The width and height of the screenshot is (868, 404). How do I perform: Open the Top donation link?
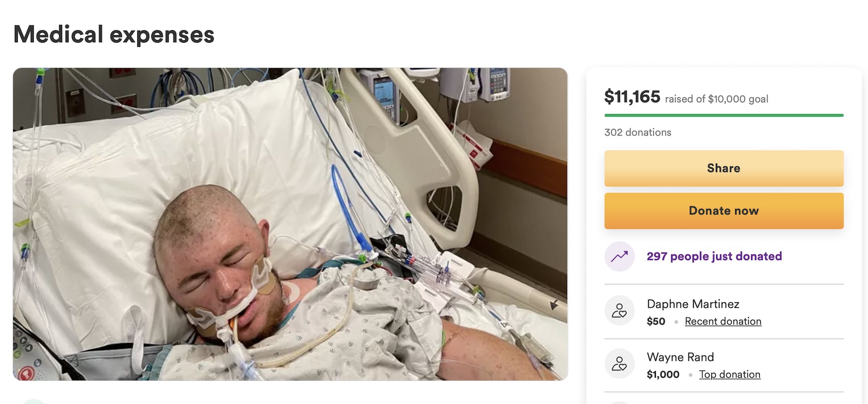730,374
